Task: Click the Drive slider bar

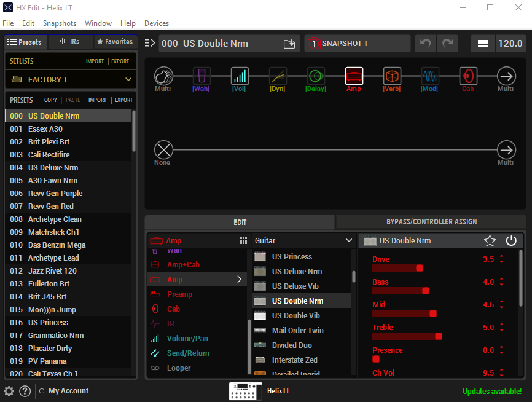Action: click(397, 268)
